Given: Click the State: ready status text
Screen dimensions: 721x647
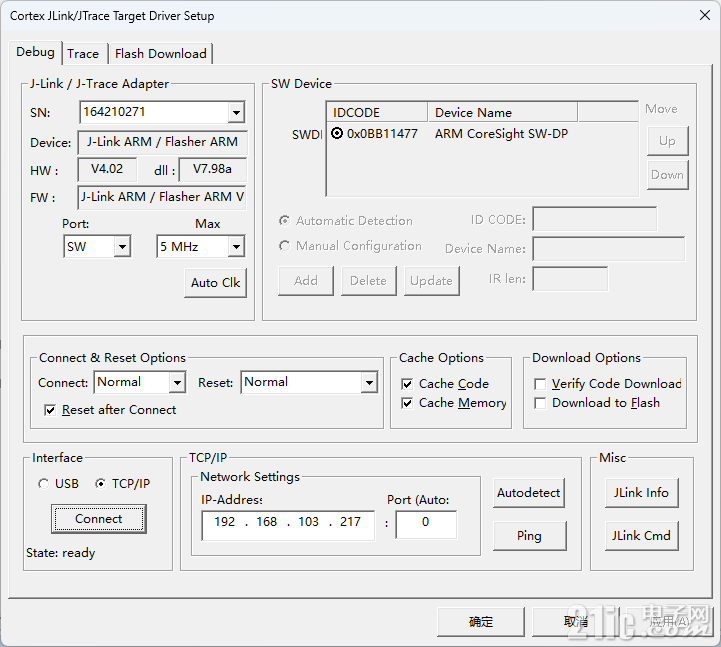Looking at the screenshot, I should coord(60,553).
